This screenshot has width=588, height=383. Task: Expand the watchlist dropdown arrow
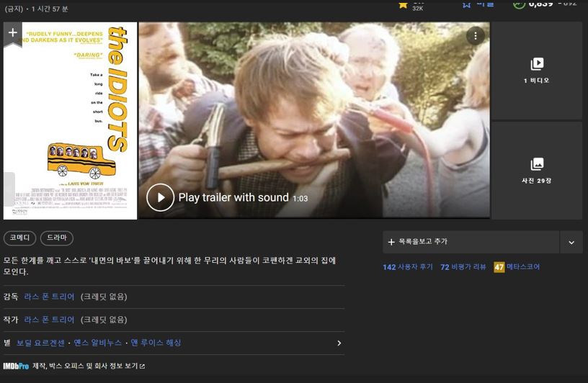click(x=571, y=242)
